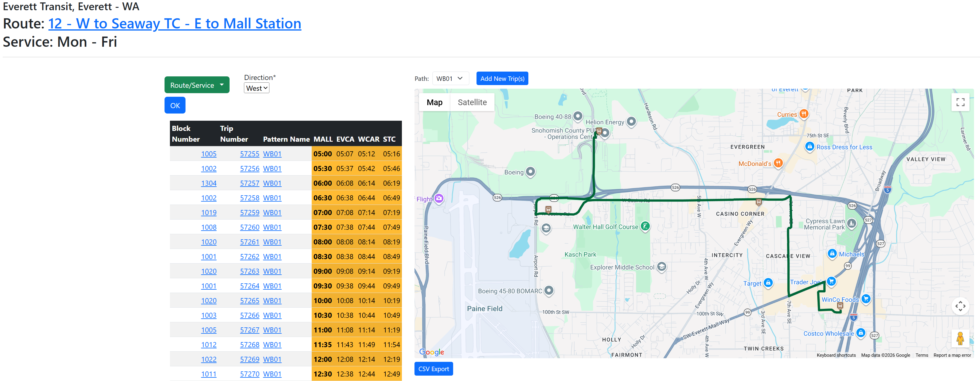Open the Path WB01 selector
The image size is (980, 381).
tap(450, 78)
